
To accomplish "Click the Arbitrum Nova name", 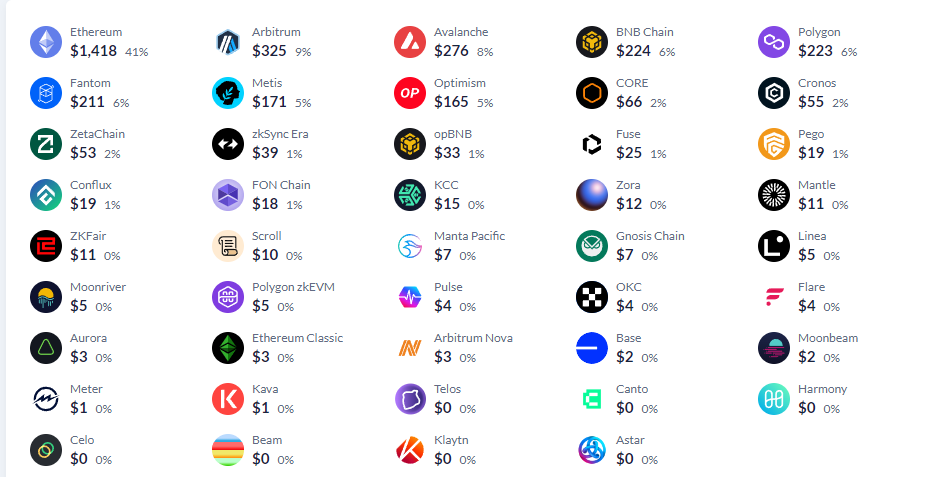I will coord(473,338).
